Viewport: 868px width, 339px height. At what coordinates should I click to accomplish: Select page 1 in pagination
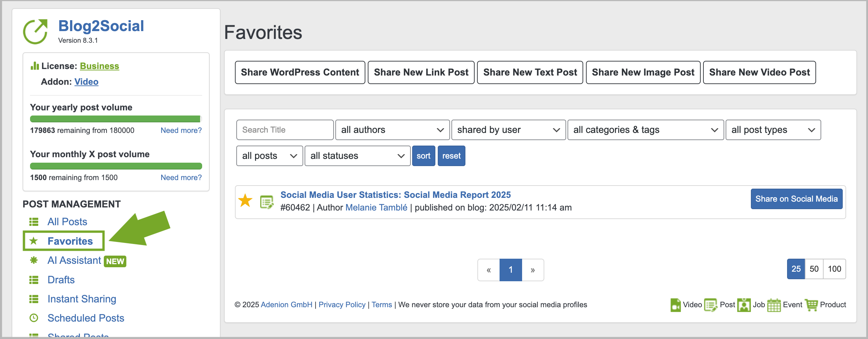click(510, 270)
